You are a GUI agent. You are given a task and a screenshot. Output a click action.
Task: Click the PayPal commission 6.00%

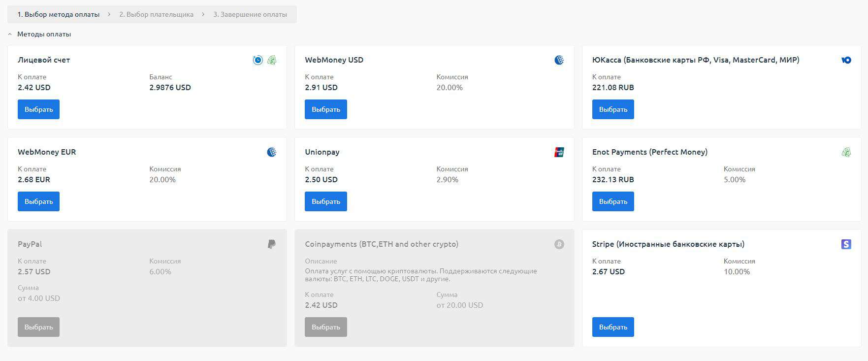pyautogui.click(x=160, y=272)
